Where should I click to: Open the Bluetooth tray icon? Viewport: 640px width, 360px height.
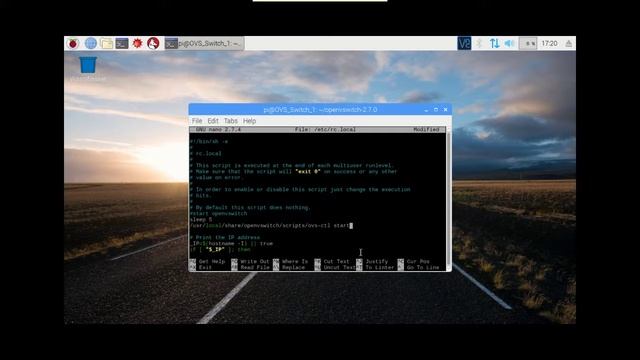[480, 43]
